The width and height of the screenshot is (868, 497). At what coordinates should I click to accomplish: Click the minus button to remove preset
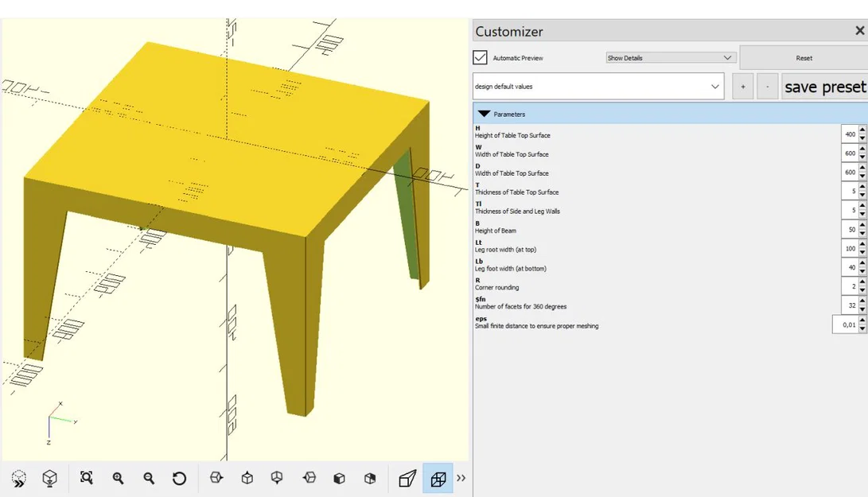767,87
